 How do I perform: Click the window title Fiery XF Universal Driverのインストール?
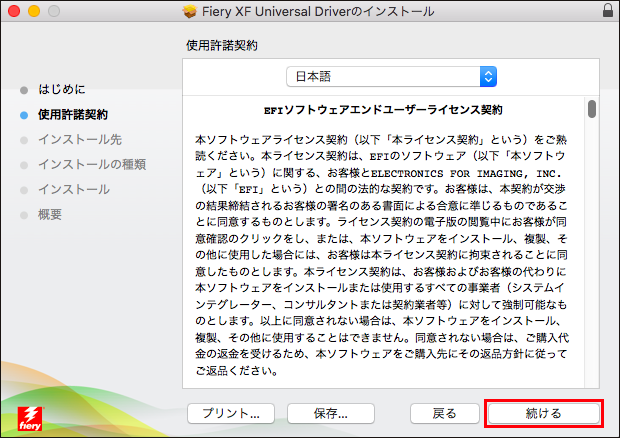click(x=318, y=11)
